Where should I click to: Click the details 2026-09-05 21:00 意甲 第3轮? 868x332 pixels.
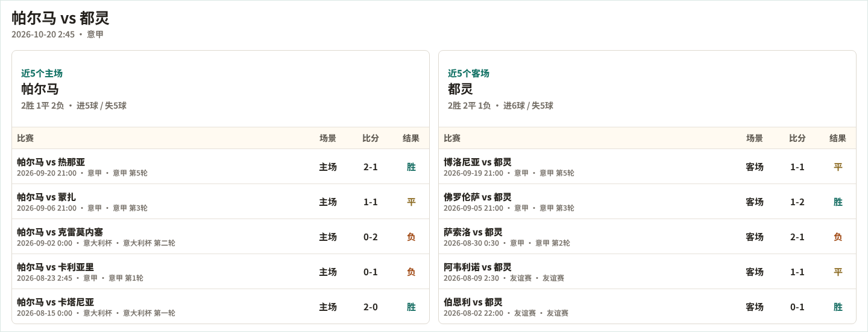[509, 208]
